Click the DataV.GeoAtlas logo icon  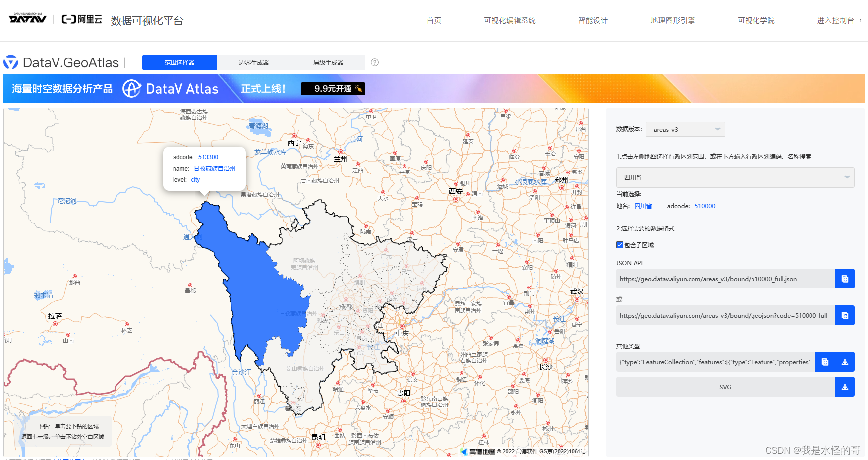(x=11, y=62)
